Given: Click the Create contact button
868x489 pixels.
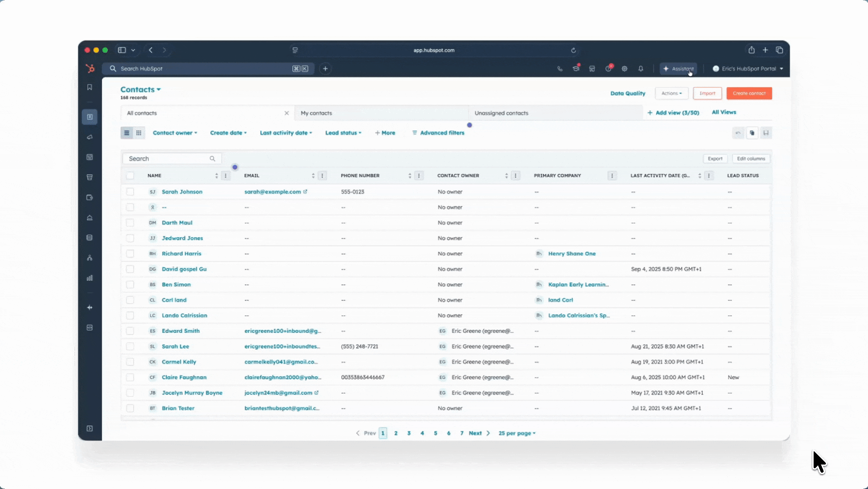Looking at the screenshot, I should (x=749, y=93).
